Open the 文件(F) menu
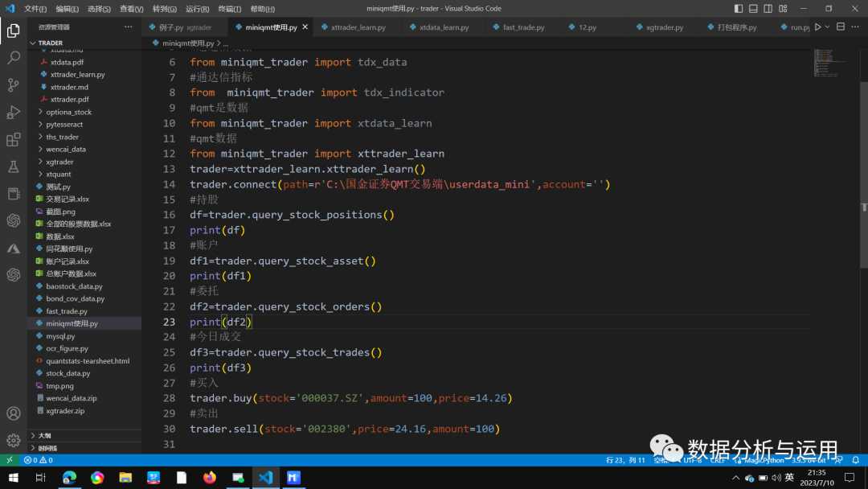The image size is (868, 489). 35,9
